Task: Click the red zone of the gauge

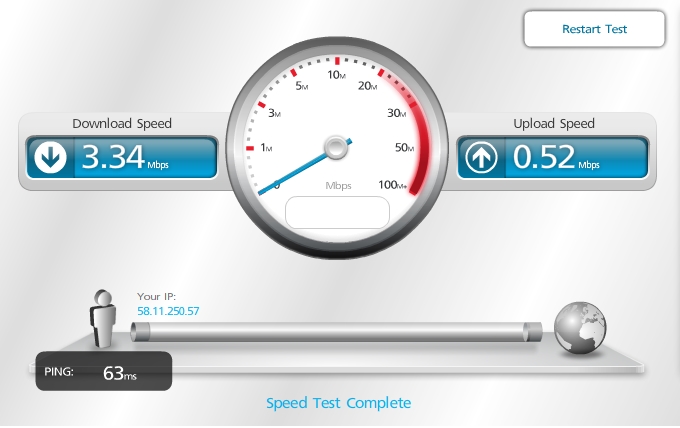Action: pos(418,143)
